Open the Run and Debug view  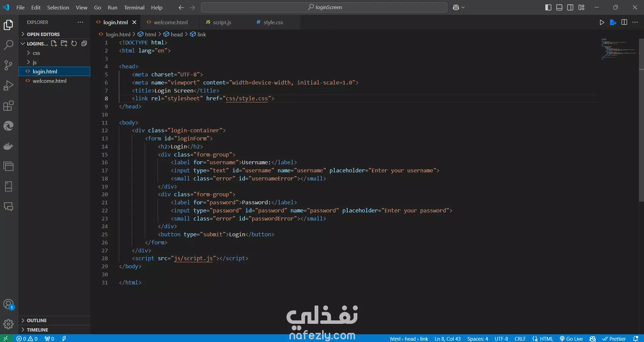click(8, 85)
